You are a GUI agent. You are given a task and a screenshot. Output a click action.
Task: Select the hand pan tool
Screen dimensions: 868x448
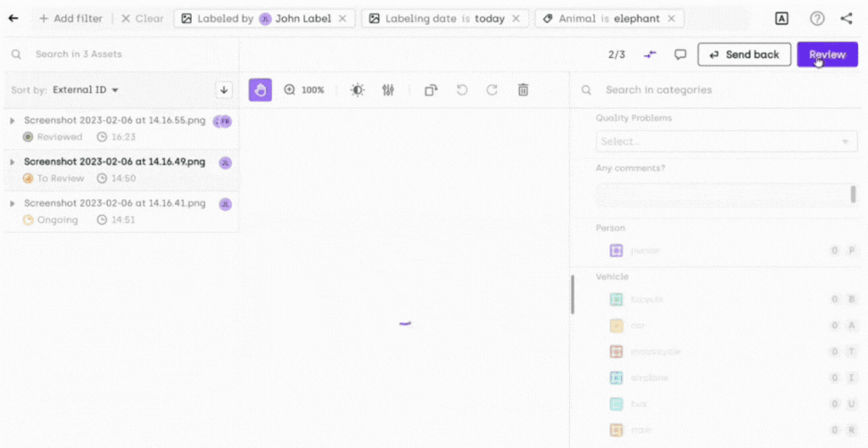tap(260, 90)
